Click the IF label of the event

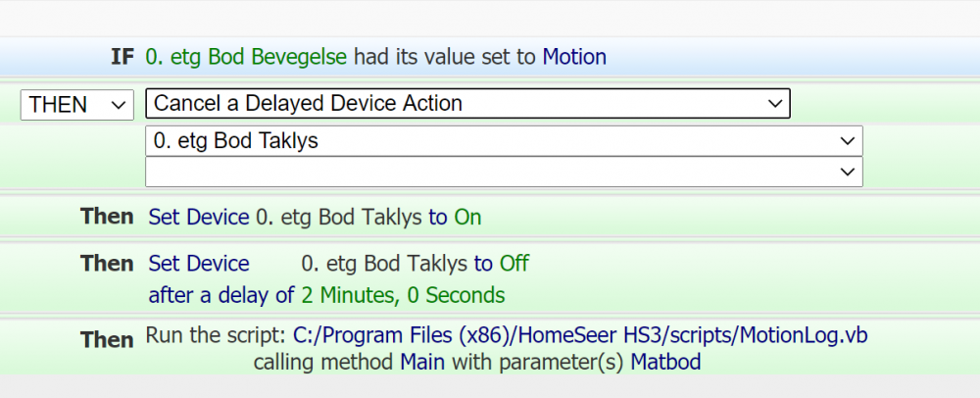pos(122,57)
